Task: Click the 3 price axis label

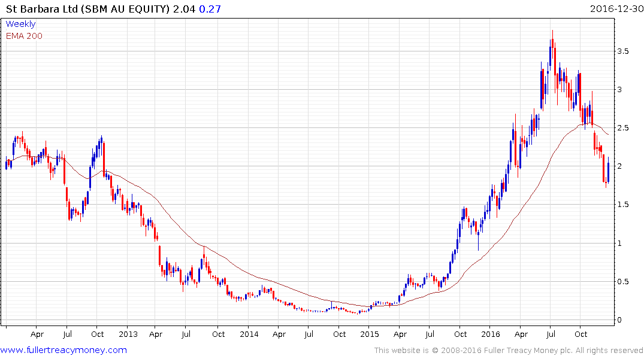Action: pos(619,90)
